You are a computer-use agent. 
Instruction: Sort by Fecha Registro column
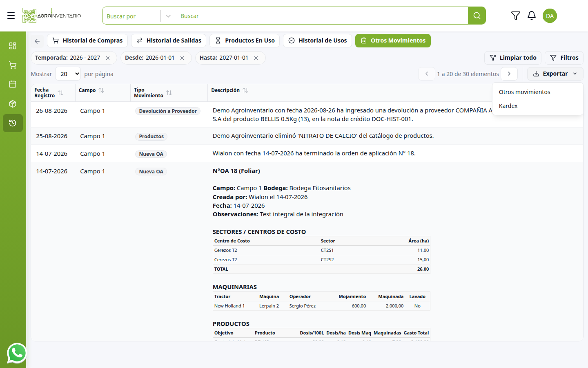point(60,93)
